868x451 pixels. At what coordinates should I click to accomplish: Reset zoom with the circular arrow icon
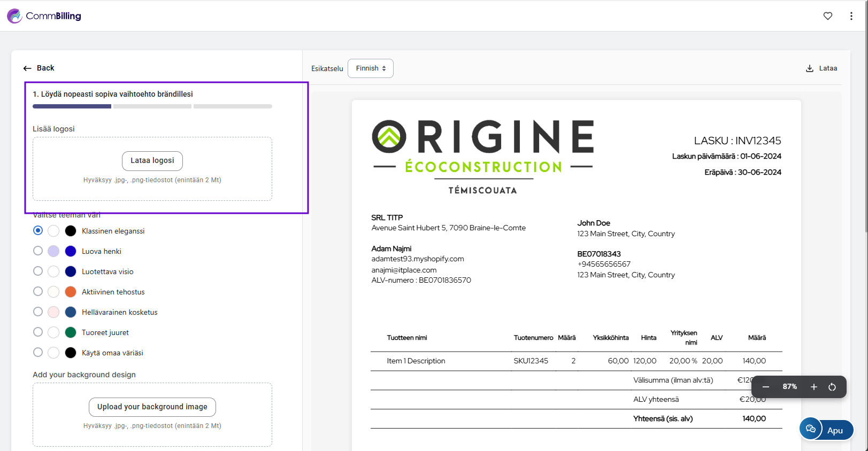[x=832, y=387]
